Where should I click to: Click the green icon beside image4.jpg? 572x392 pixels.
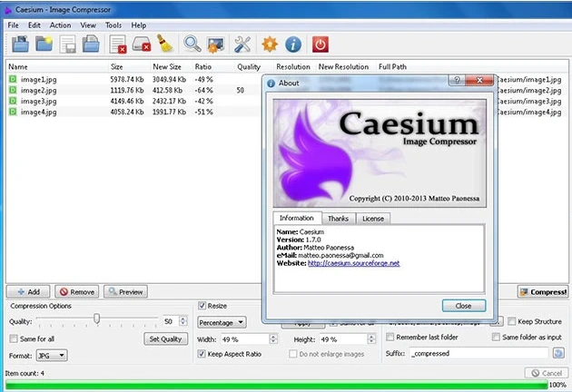13,112
